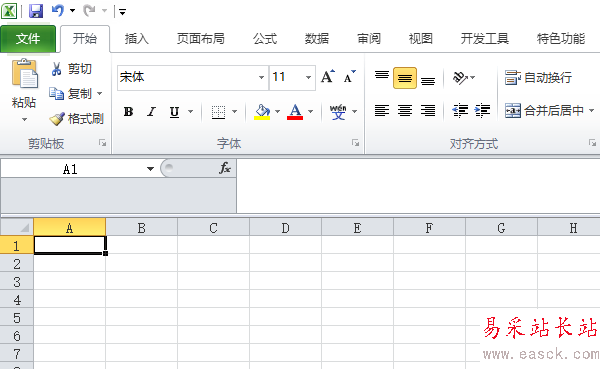Expand the 粘贴 paste options arrow

[24, 119]
